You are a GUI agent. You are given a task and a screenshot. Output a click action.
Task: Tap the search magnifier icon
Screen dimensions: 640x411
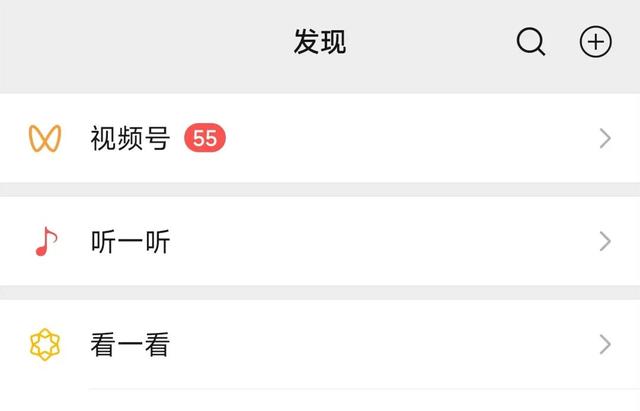coord(530,42)
